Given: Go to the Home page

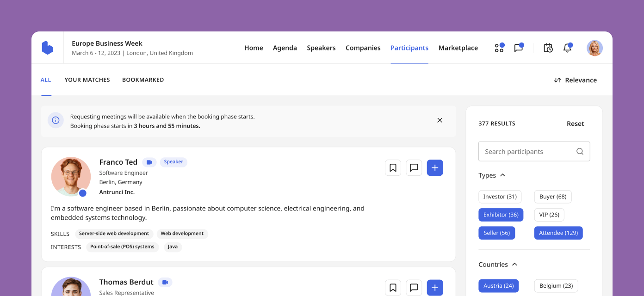Looking at the screenshot, I should click(254, 48).
